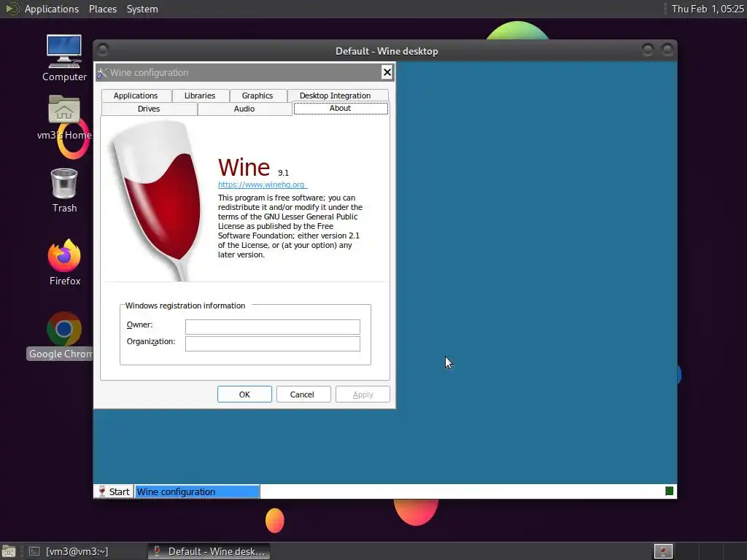This screenshot has height=560, width=747.
Task: Switch to the Desktop Integration tab
Action: (338, 96)
